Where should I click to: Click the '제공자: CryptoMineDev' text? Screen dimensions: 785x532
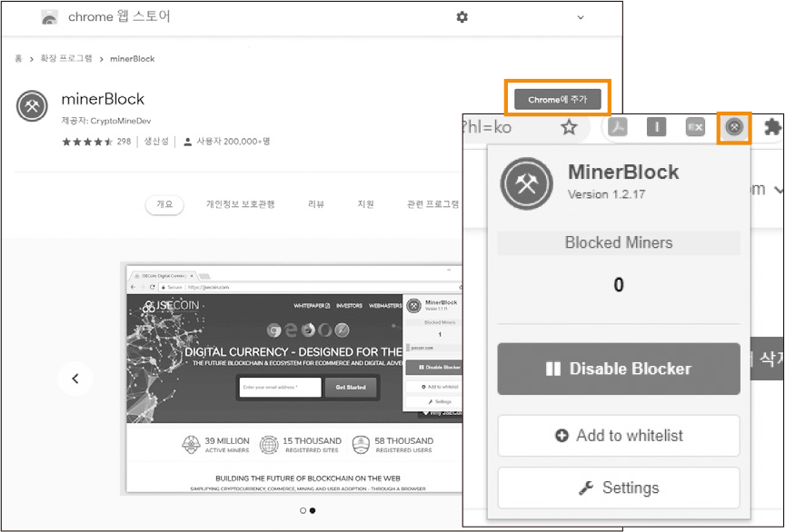point(106,121)
